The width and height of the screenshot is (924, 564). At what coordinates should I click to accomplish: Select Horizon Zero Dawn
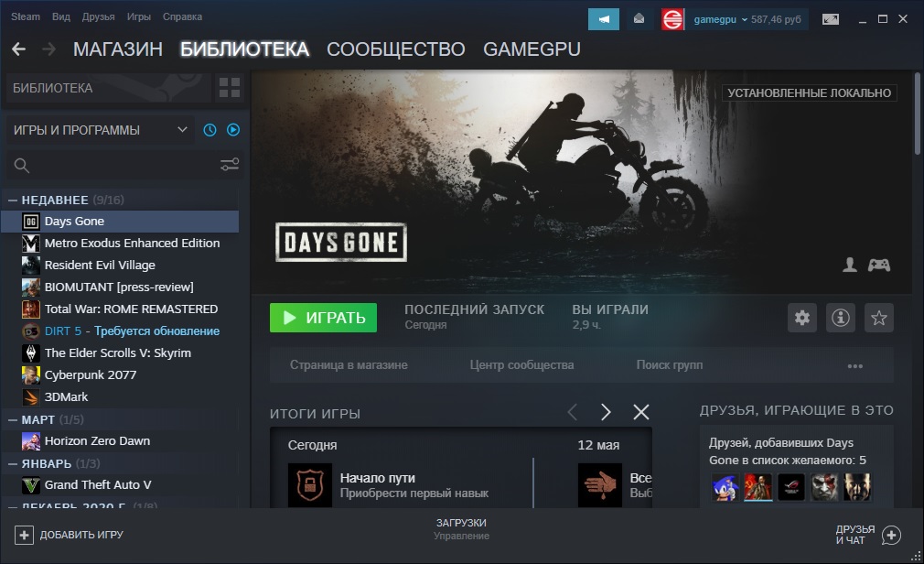[x=121, y=440]
